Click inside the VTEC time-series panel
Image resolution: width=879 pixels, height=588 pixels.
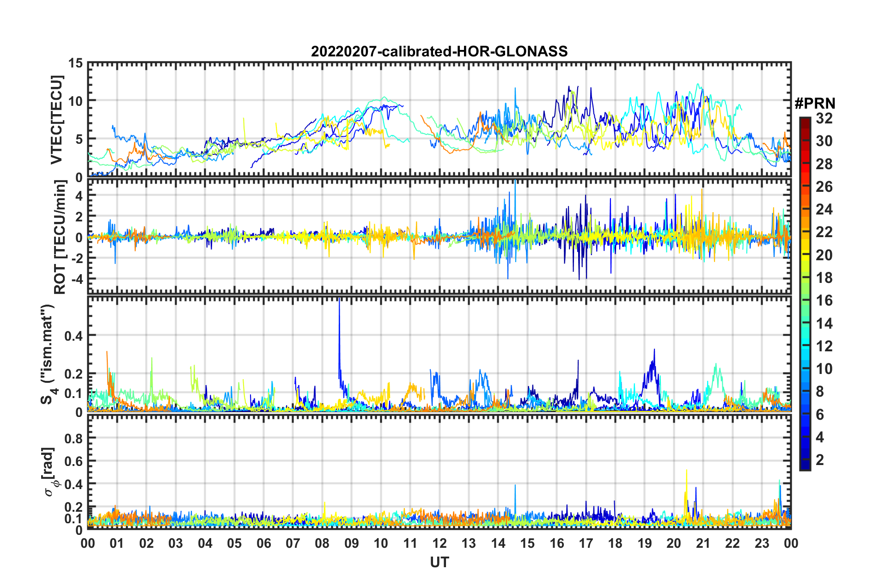[439, 120]
